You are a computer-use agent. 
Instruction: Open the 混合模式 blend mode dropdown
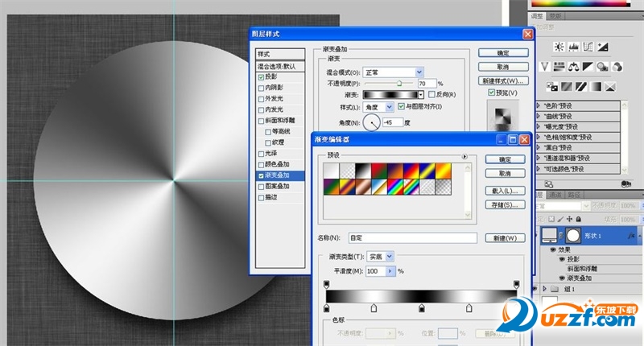click(419, 72)
